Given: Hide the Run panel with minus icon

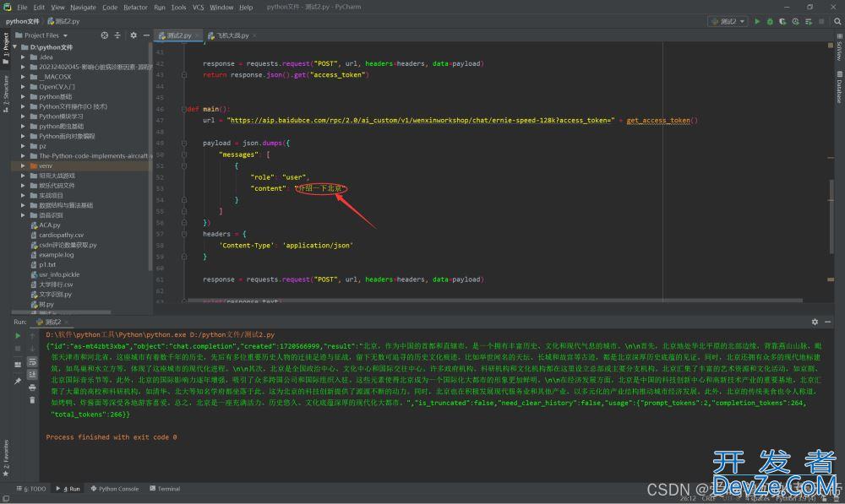Looking at the screenshot, I should coord(828,322).
